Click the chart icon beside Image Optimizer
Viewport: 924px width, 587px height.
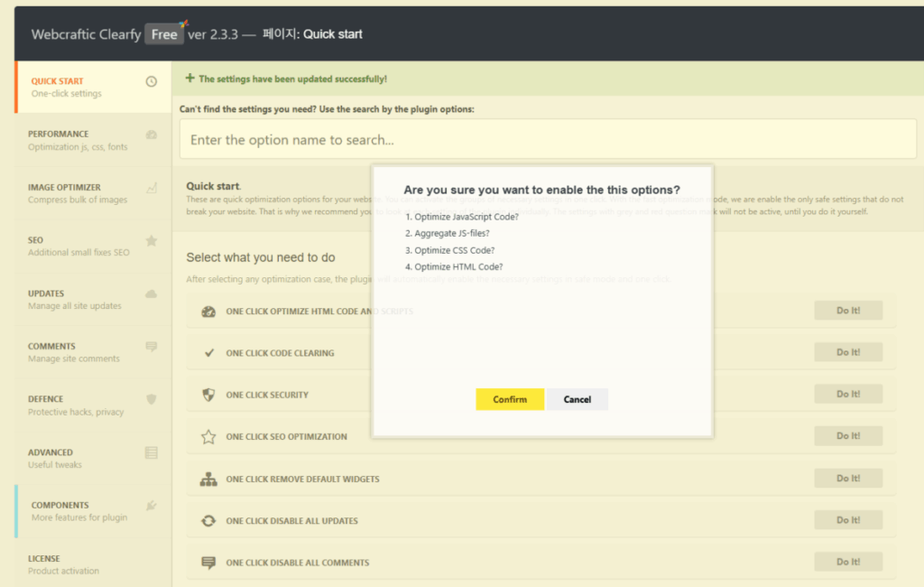pos(151,188)
